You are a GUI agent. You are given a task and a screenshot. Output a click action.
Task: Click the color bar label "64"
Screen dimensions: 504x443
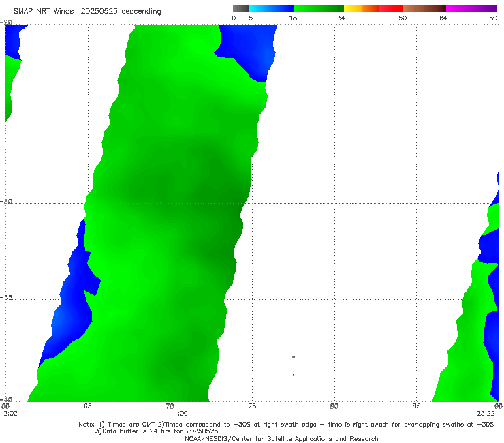(x=443, y=18)
